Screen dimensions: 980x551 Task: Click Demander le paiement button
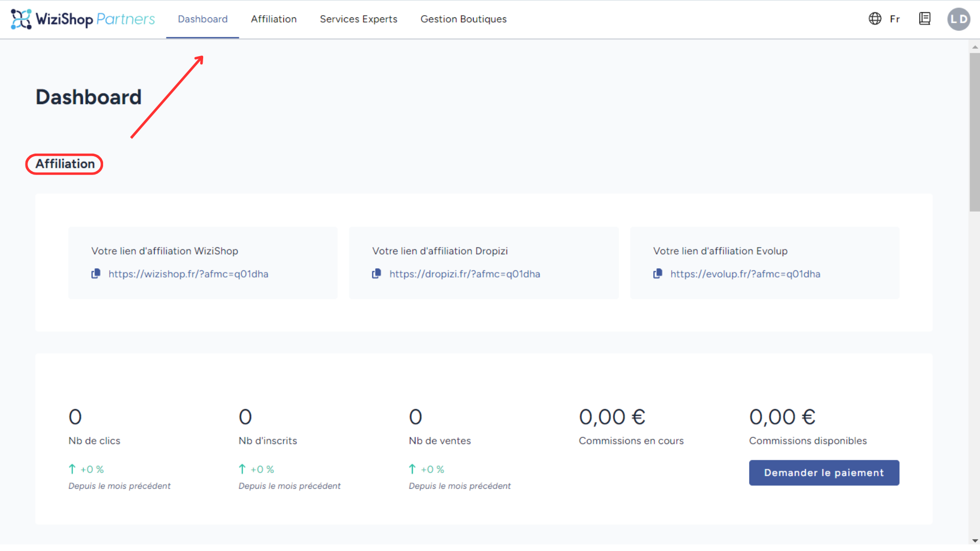(x=824, y=473)
